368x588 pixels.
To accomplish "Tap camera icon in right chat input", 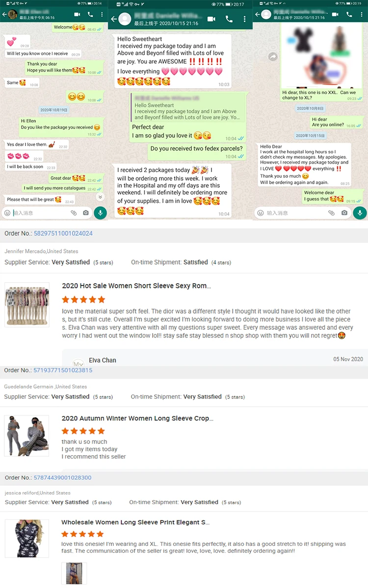I will [344, 213].
